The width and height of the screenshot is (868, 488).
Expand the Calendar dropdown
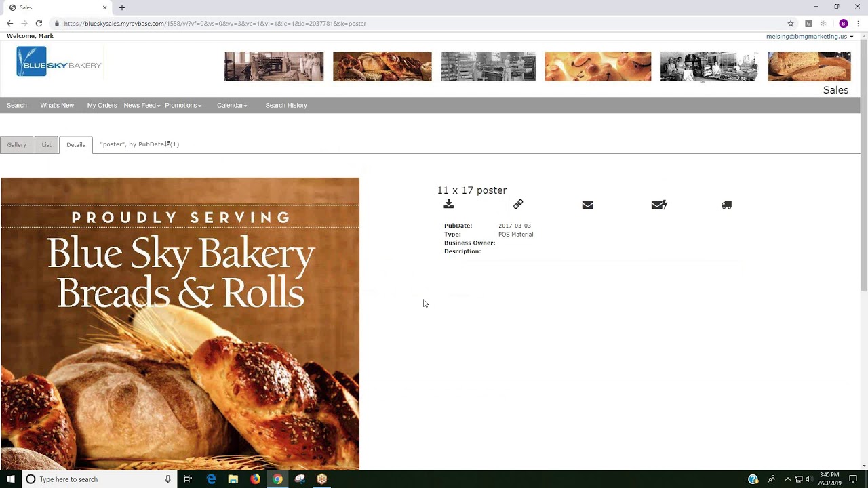(x=232, y=105)
